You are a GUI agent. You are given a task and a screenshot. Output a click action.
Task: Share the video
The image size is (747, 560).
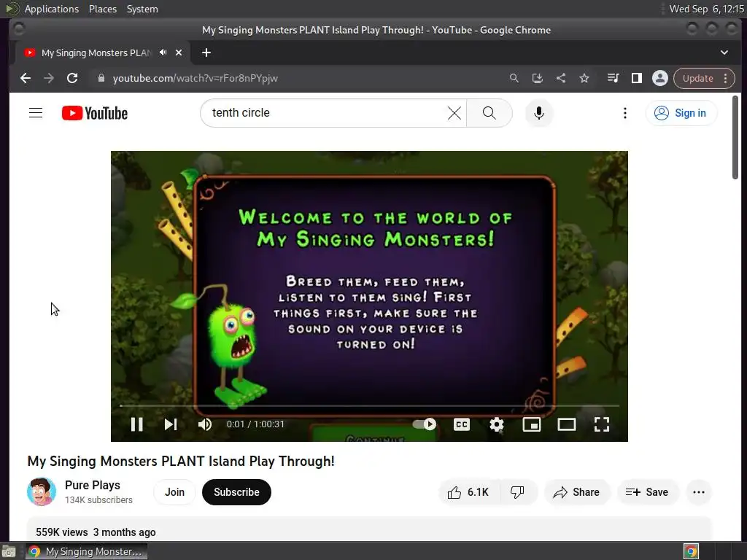576,492
